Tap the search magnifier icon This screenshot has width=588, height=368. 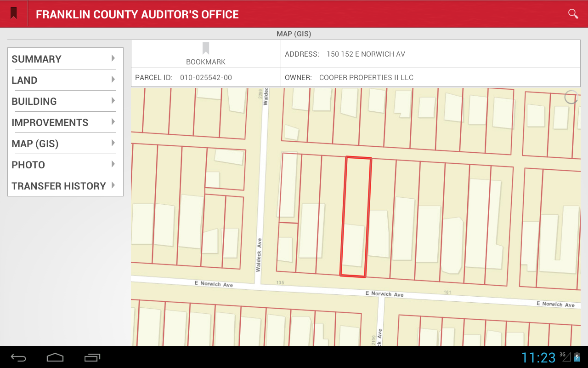pyautogui.click(x=573, y=14)
